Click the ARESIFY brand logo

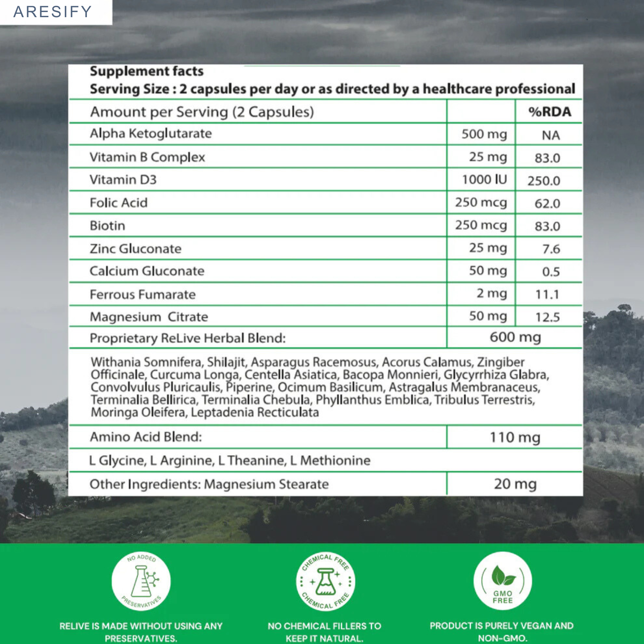[x=53, y=12]
